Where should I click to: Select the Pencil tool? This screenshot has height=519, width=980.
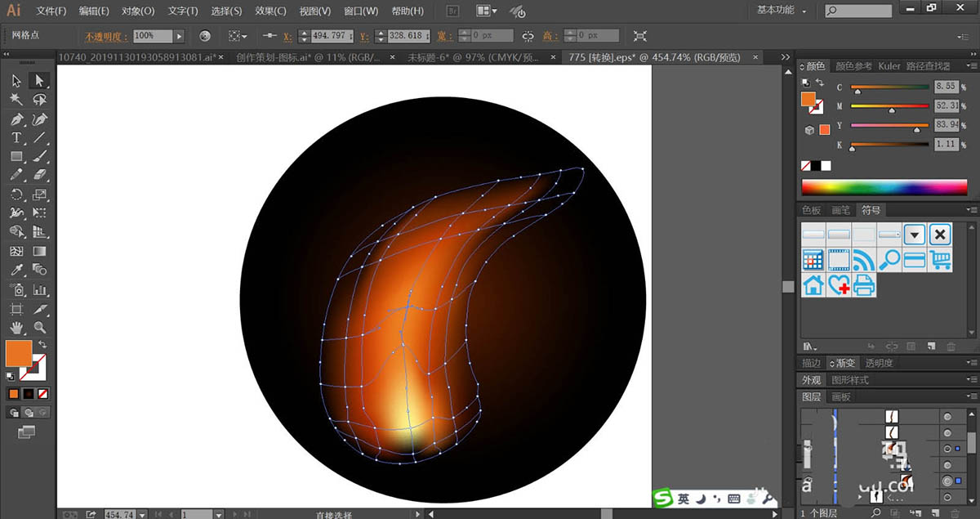coord(16,175)
